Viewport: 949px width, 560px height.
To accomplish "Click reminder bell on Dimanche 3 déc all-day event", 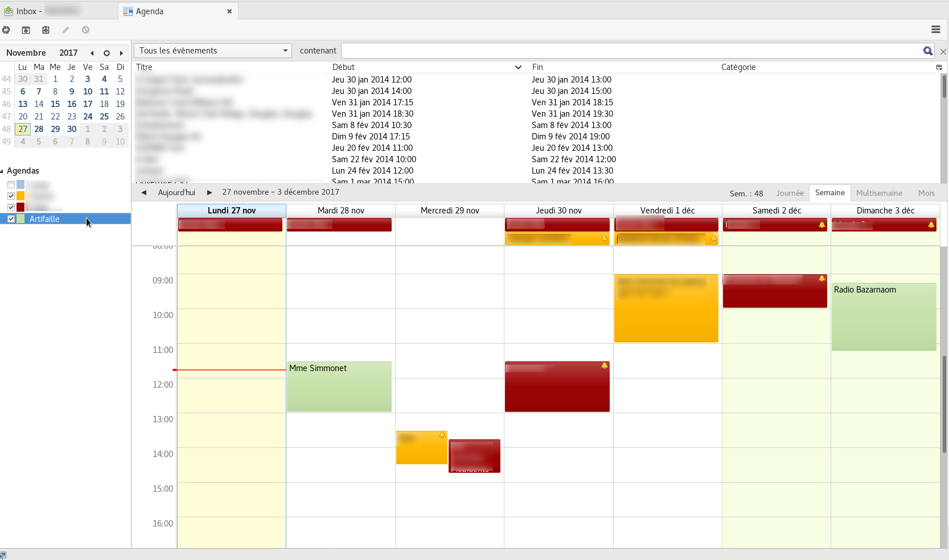I will [x=931, y=225].
